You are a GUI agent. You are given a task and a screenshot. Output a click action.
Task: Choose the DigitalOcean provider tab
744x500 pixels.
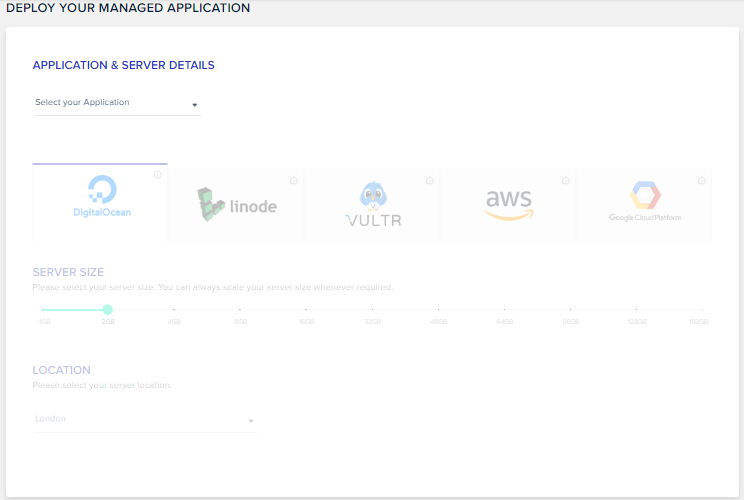click(x=100, y=203)
